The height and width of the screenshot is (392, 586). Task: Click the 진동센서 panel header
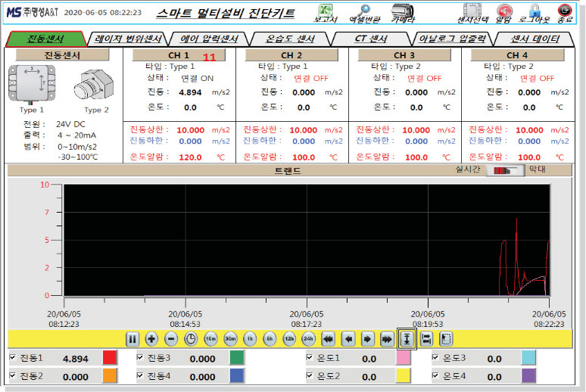pyautogui.click(x=62, y=55)
